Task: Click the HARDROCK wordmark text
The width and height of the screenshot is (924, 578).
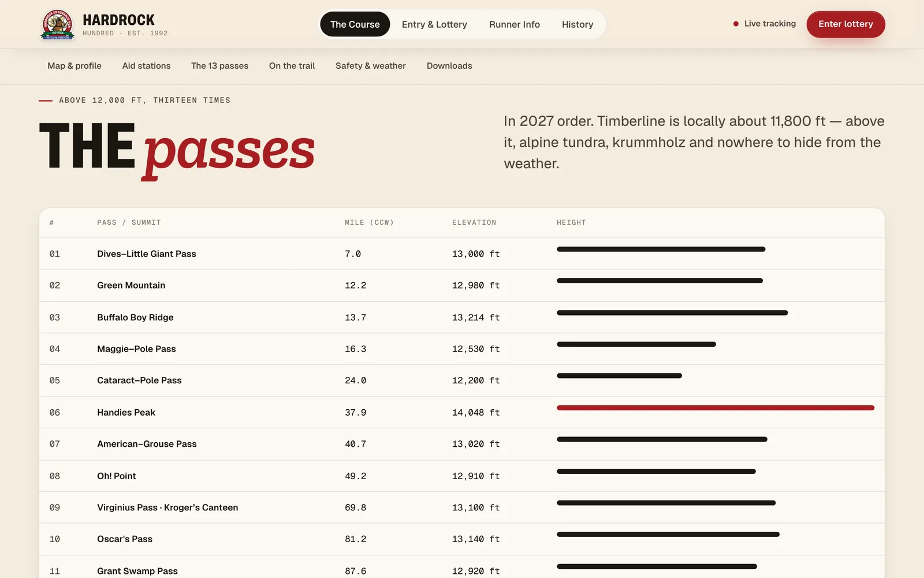Action: 118,20
